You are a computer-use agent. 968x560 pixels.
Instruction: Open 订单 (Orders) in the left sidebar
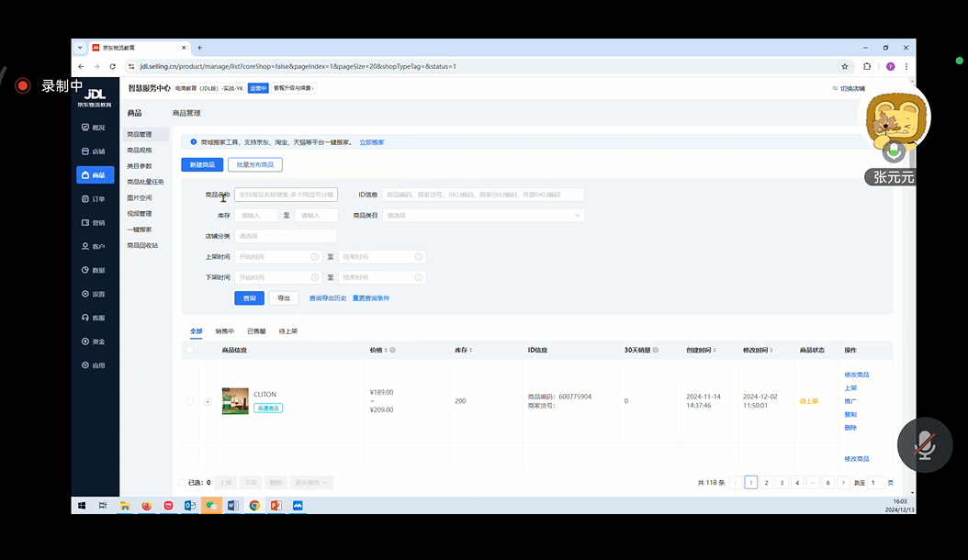[x=96, y=199]
